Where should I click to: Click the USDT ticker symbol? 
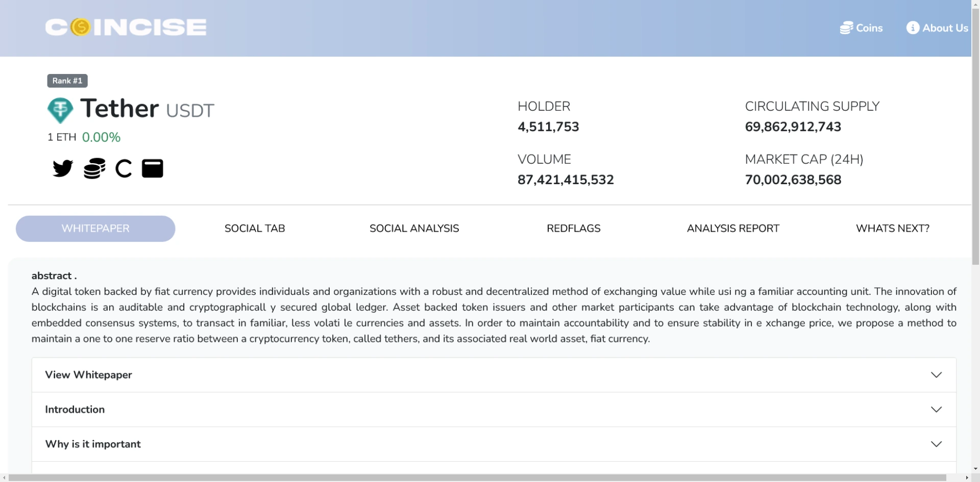[x=190, y=111]
